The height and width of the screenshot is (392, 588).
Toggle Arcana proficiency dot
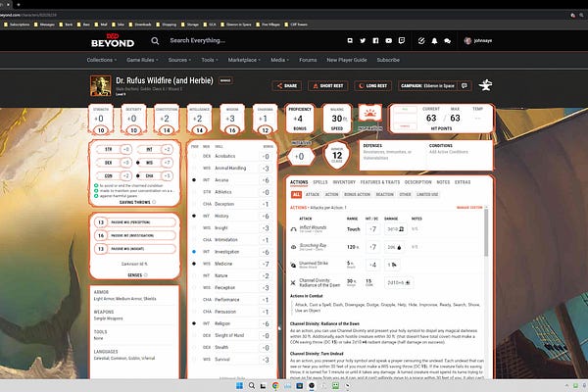(194, 180)
